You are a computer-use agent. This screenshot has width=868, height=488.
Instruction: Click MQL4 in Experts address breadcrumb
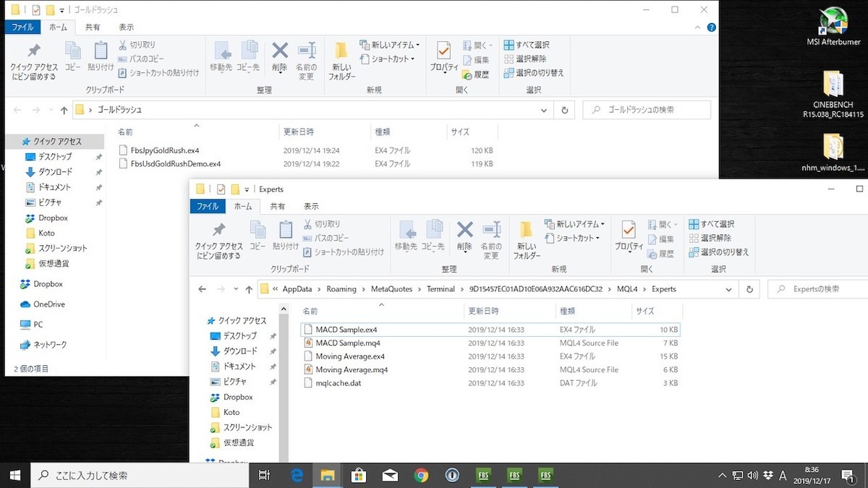point(627,289)
